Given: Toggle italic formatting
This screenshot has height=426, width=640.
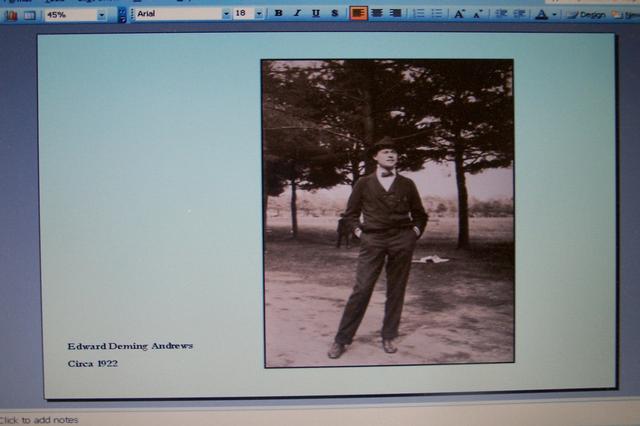Looking at the screenshot, I should click(x=297, y=13).
